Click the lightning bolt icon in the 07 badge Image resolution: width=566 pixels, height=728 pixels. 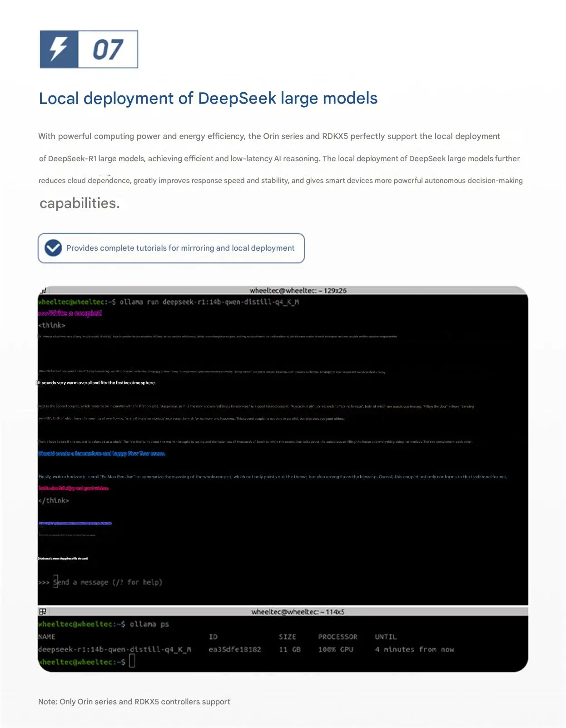pyautogui.click(x=59, y=49)
